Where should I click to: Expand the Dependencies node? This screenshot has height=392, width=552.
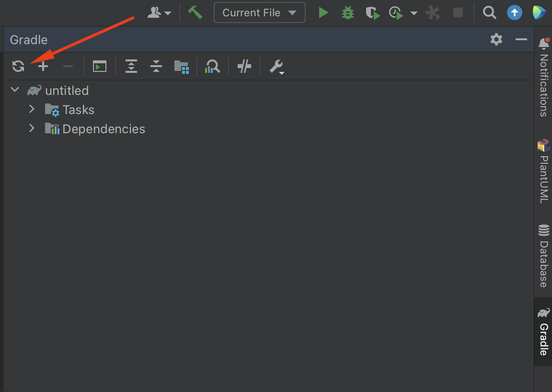pos(32,128)
